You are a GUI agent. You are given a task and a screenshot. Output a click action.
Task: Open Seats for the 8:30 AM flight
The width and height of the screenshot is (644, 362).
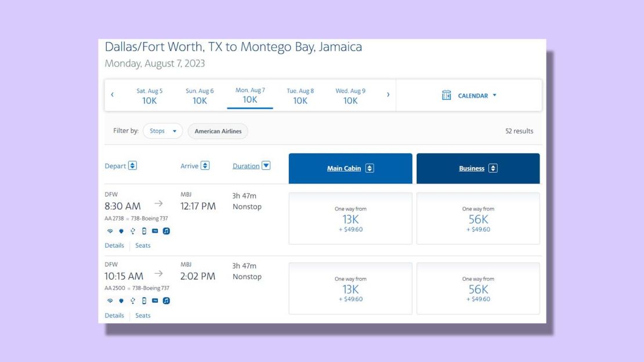[143, 245]
